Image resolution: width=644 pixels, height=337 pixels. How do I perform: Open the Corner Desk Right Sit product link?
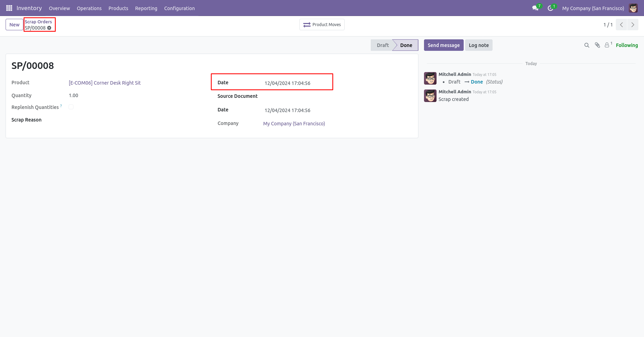pos(105,83)
